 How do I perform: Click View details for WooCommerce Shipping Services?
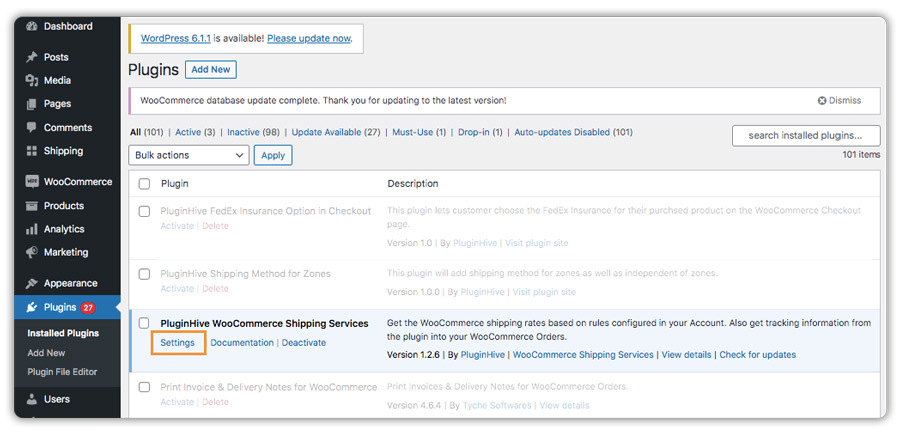click(x=686, y=355)
